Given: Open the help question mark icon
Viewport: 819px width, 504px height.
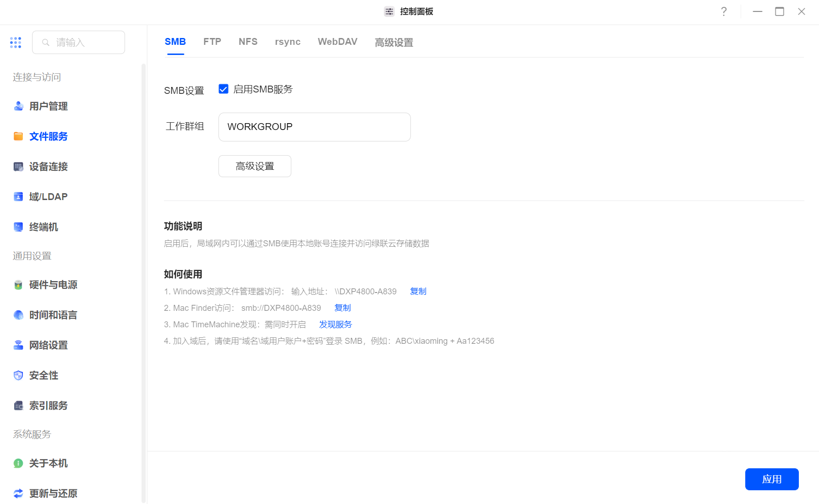Looking at the screenshot, I should [724, 11].
